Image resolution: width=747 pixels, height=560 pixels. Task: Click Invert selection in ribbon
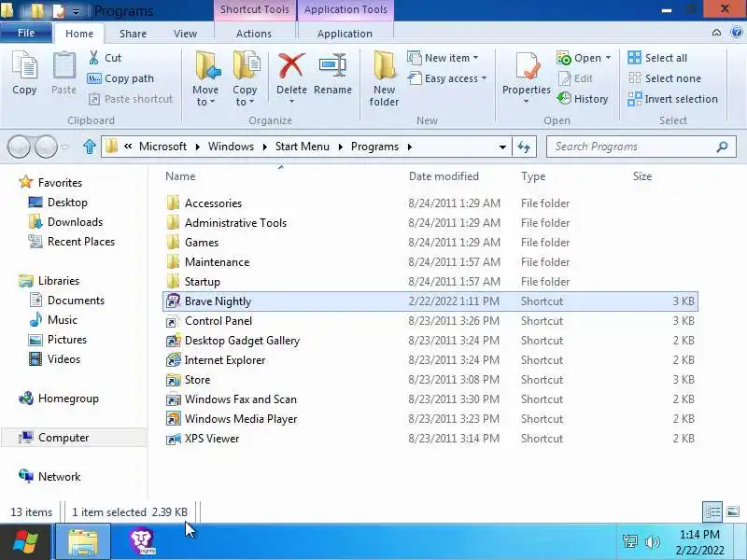pyautogui.click(x=672, y=99)
